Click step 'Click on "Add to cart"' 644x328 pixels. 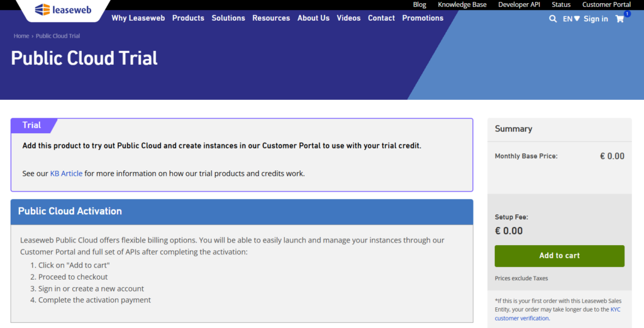[74, 265]
